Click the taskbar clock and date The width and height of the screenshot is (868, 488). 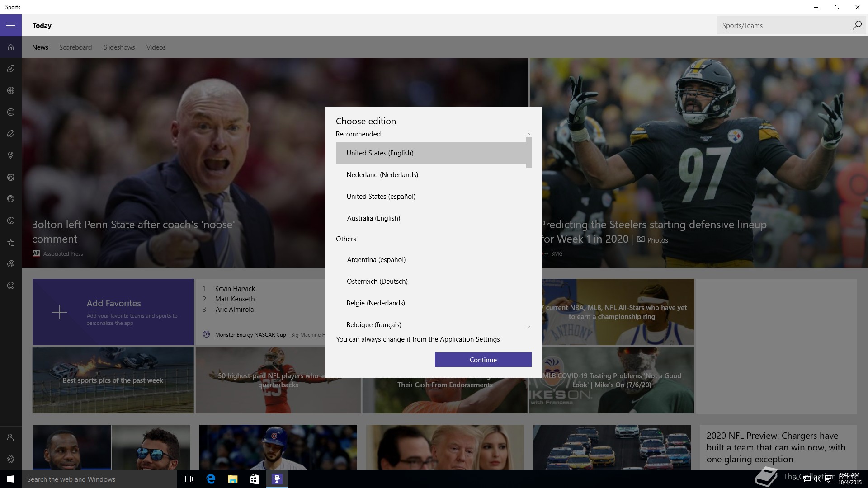click(x=849, y=479)
